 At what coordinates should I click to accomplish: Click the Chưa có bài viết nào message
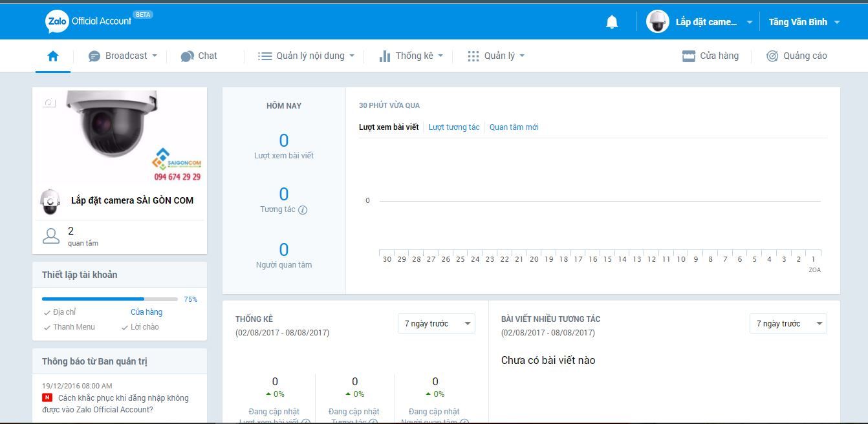[548, 360]
